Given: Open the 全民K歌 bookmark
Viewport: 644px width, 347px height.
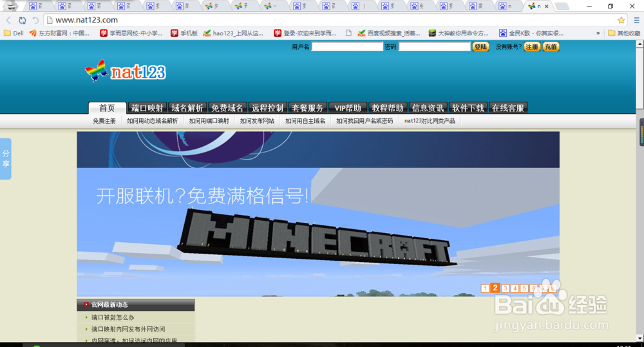Looking at the screenshot, I should tap(531, 33).
